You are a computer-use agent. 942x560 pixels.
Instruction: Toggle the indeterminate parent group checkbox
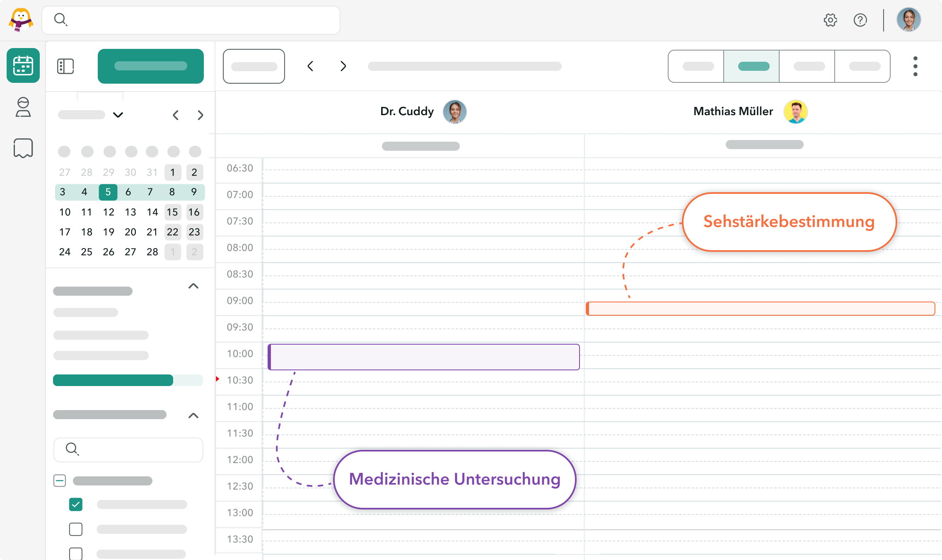click(60, 480)
